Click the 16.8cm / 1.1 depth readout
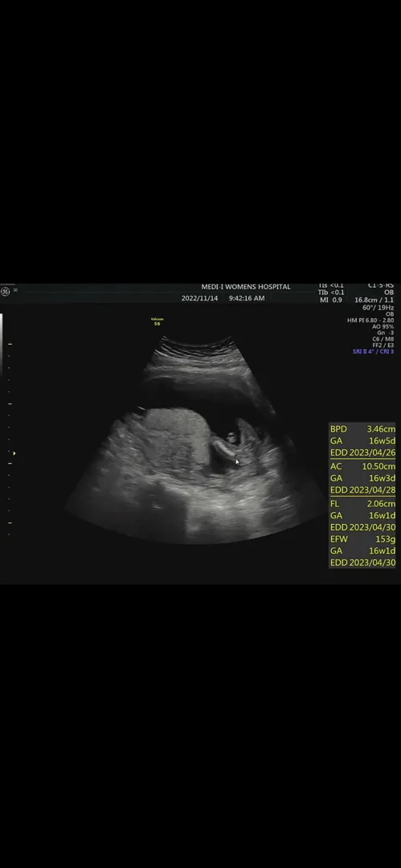Image resolution: width=401 pixels, height=868 pixels. coord(374,300)
